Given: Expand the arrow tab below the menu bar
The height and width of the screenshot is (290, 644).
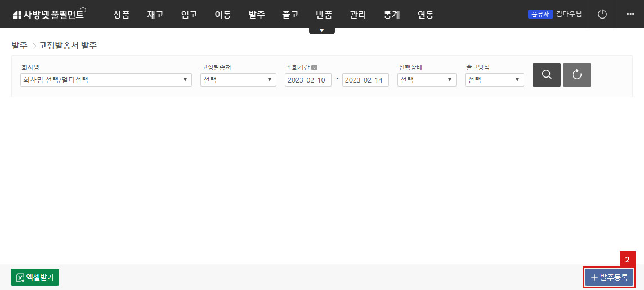Looking at the screenshot, I should coord(321,30).
